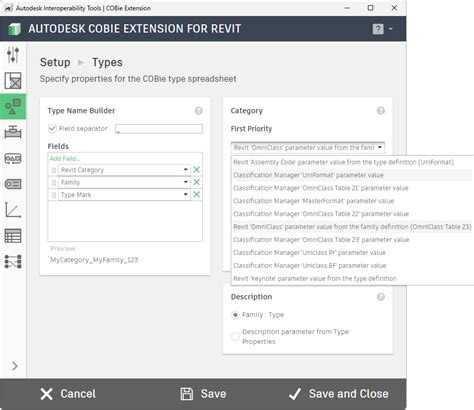Click the Types breadcrumb text
The image size is (474, 410).
pos(107,62)
